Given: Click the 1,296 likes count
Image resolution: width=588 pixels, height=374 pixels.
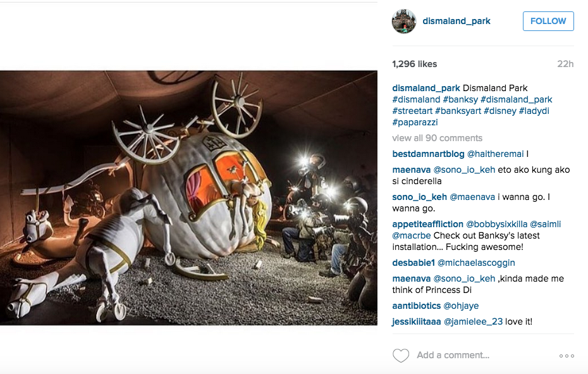Looking at the screenshot, I should point(414,64).
